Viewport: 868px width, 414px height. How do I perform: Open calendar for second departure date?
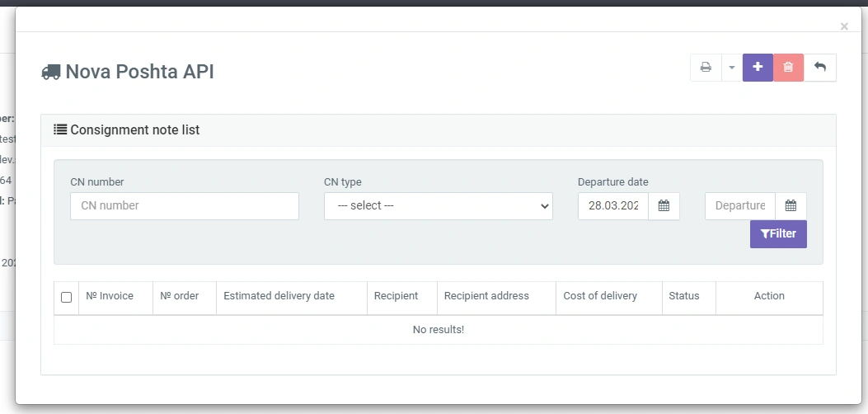tap(791, 206)
